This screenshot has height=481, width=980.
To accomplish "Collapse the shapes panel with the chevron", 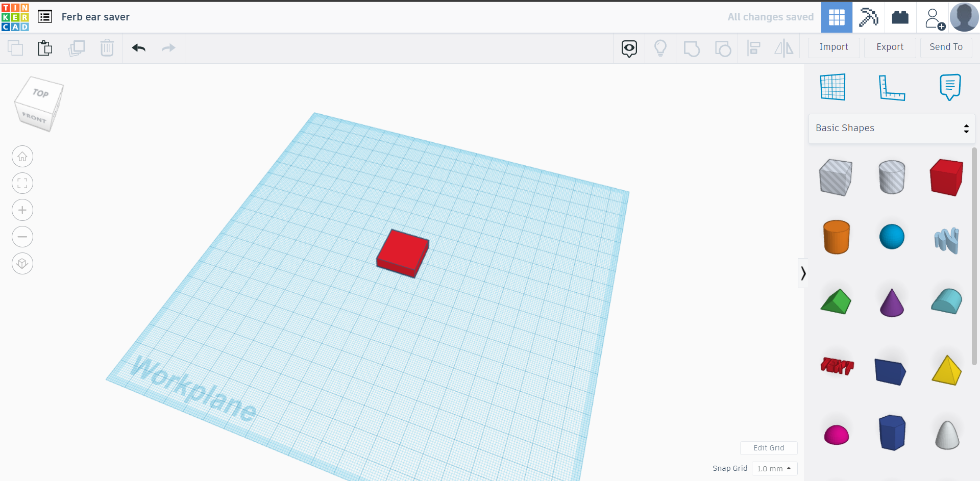I will click(803, 273).
